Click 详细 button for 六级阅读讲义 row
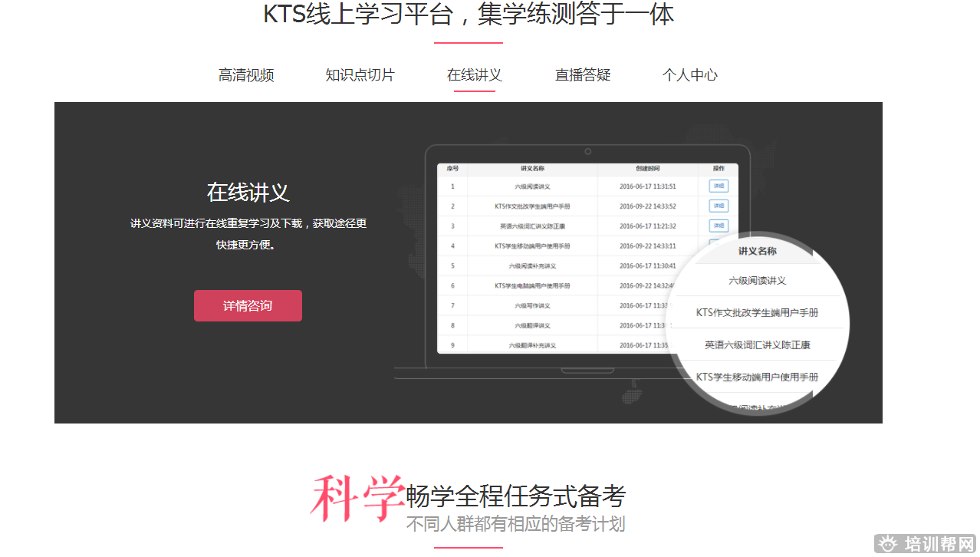 pyautogui.click(x=719, y=186)
